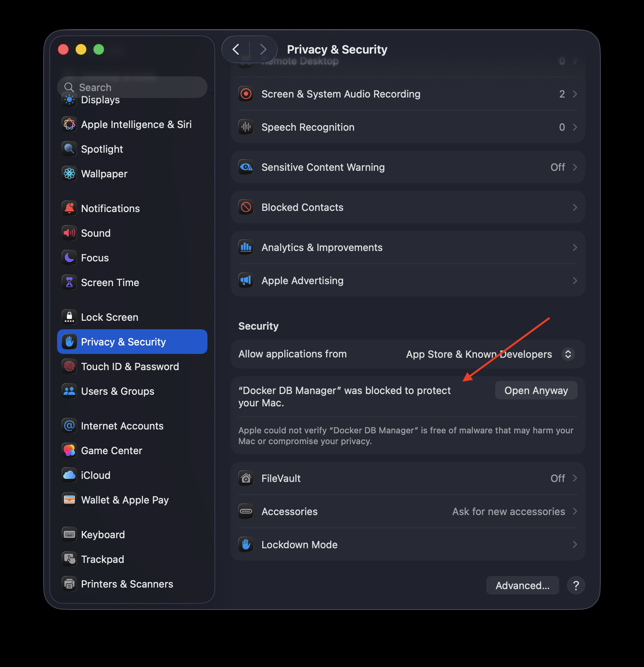Click the Open Anyway button for Docker DB Manager

(536, 390)
